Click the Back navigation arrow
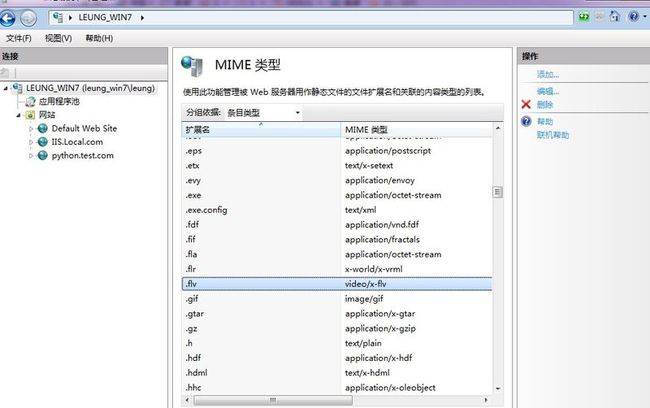This screenshot has height=408, width=650. 7,18
